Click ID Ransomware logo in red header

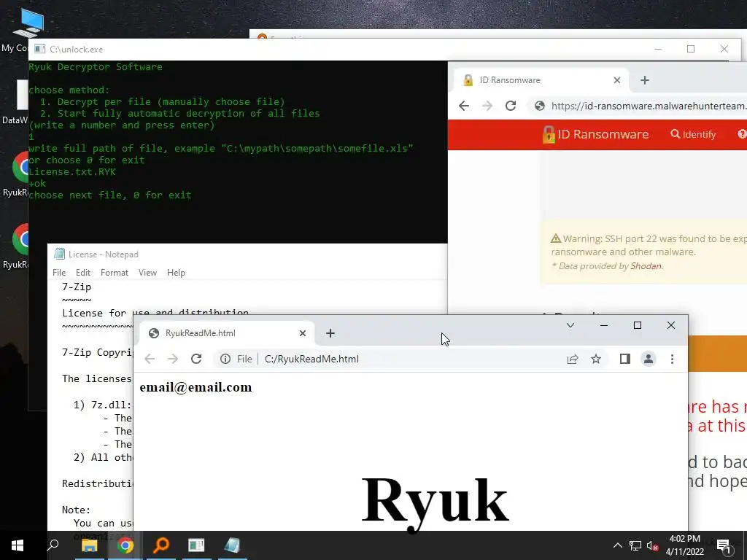[x=595, y=134]
